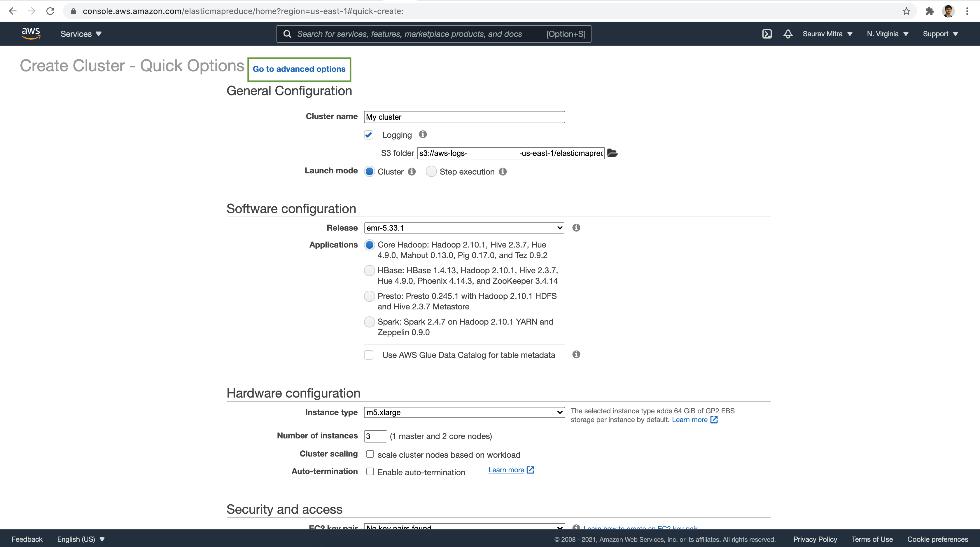Reload the page with refresh icon
The height and width of the screenshot is (547, 980).
[x=50, y=11]
